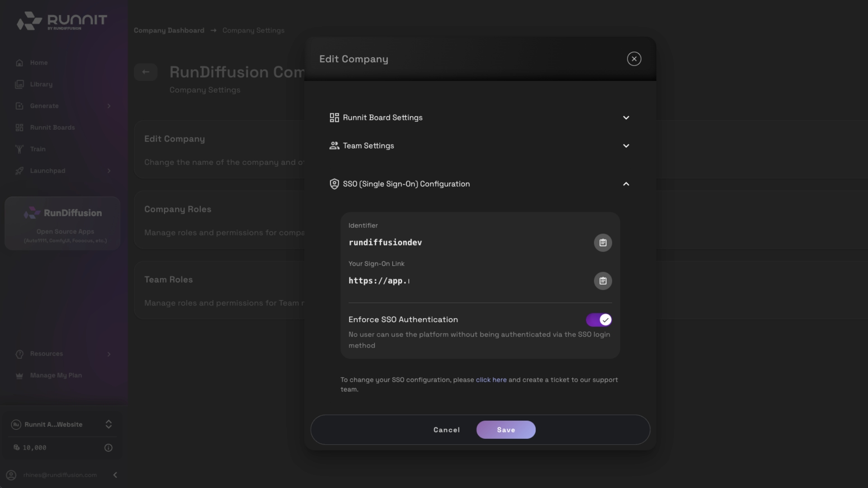Screen dimensions: 868x488
Task: Copy the Identifier with clipboard icon
Action: coord(603,243)
